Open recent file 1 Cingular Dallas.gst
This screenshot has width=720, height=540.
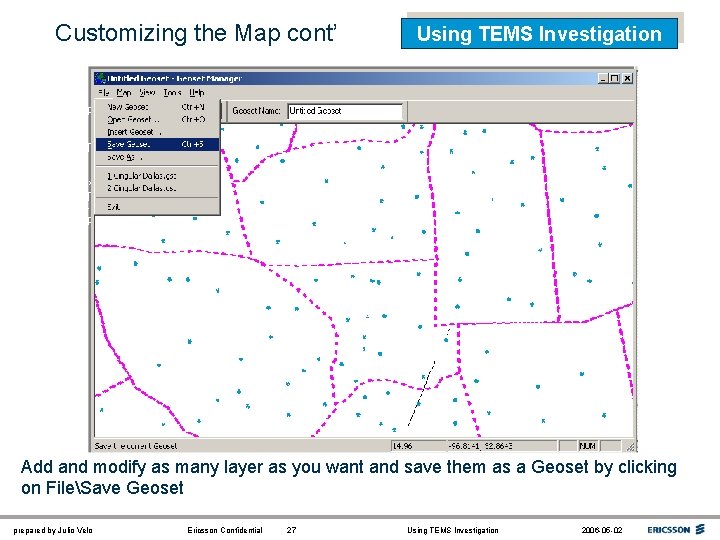(x=157, y=176)
